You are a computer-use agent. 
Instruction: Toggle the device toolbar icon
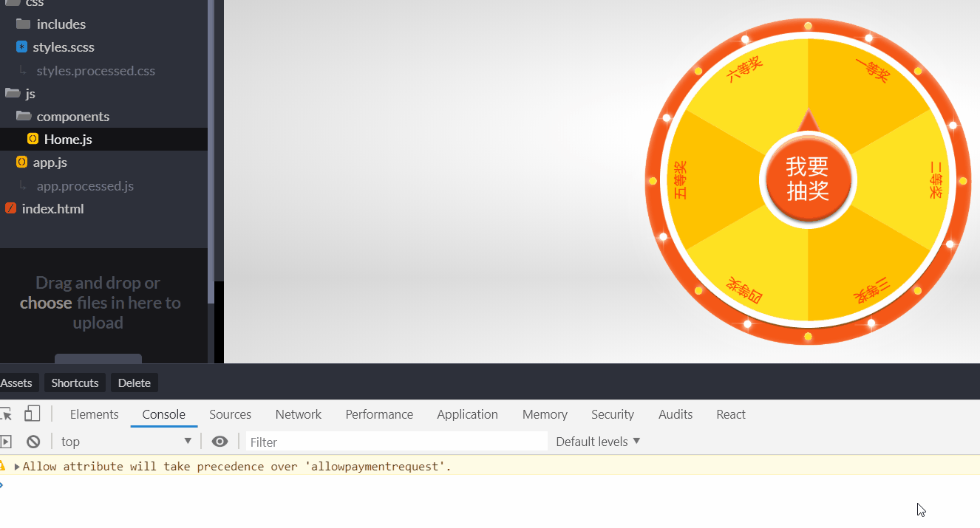[x=33, y=414]
